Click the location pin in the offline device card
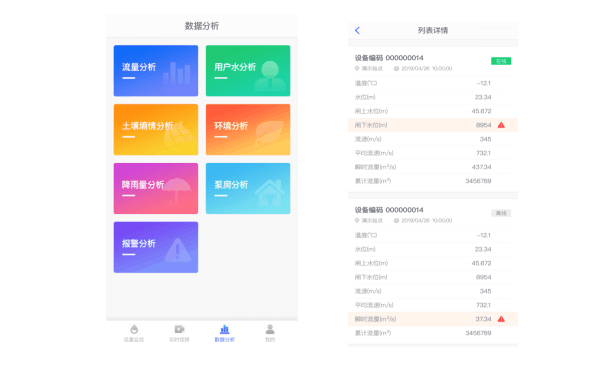Image resolution: width=600 pixels, height=378 pixels. point(357,220)
